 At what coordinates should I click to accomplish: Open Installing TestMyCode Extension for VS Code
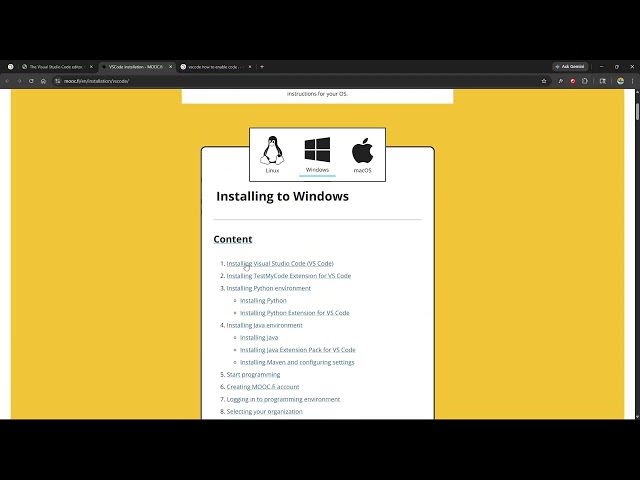[289, 276]
